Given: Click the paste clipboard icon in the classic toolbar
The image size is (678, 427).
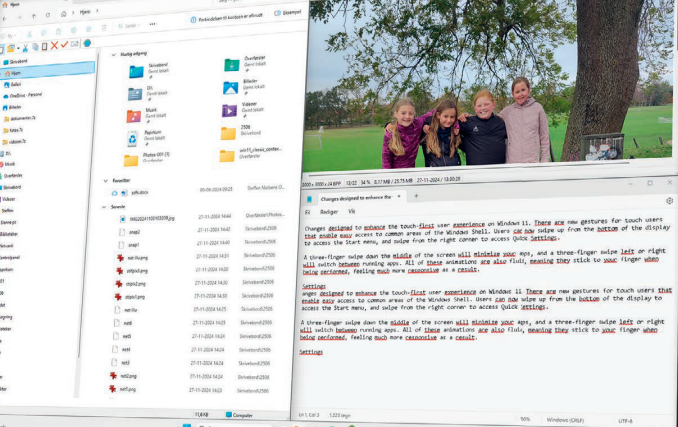Looking at the screenshot, I should pos(44,46).
